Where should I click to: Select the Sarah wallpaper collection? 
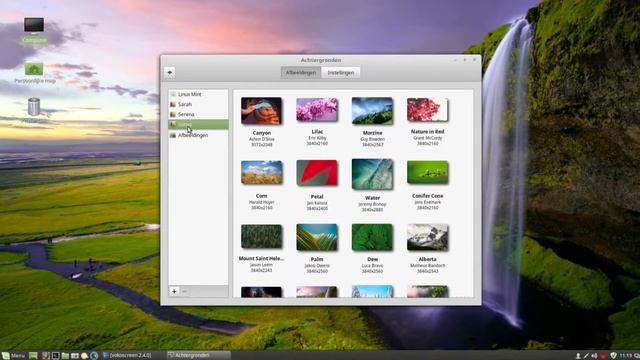click(x=198, y=104)
